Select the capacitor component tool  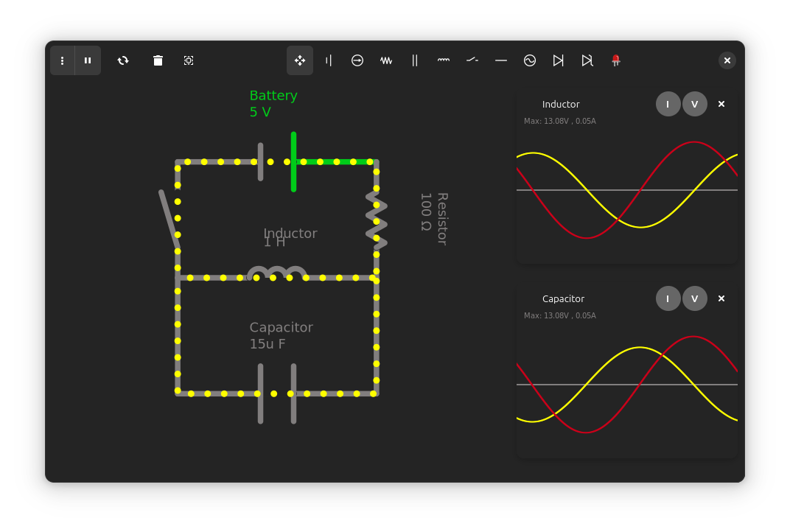[x=415, y=60]
